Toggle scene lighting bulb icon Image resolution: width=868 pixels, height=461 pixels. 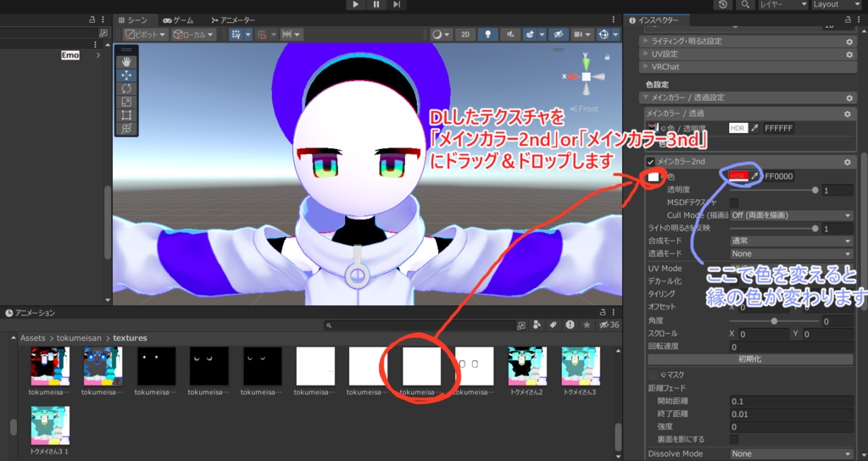click(x=487, y=34)
